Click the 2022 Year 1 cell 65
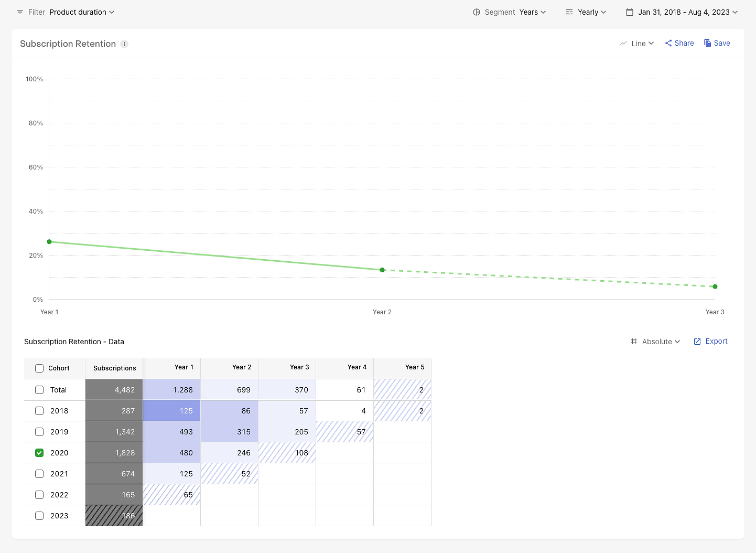 (172, 495)
